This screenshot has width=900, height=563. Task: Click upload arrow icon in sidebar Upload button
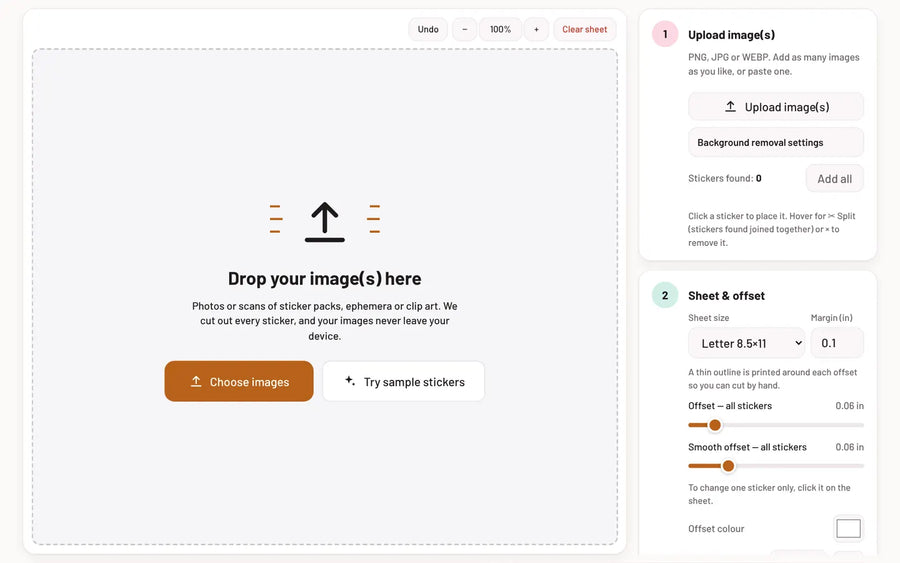pos(730,107)
